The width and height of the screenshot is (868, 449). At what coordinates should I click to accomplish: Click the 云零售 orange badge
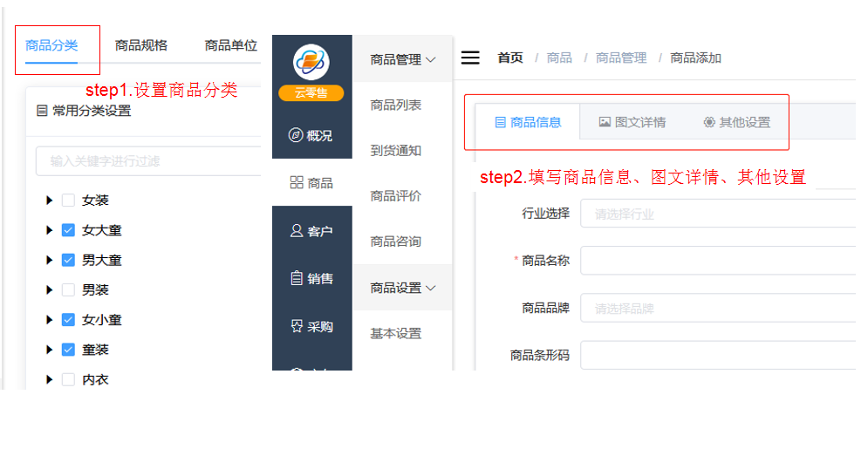311,93
